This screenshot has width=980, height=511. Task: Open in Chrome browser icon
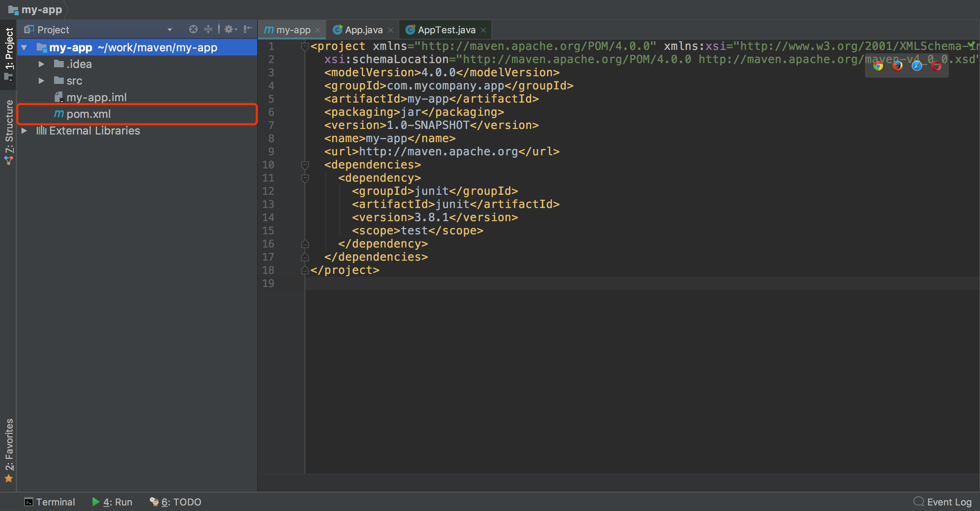pyautogui.click(x=878, y=66)
